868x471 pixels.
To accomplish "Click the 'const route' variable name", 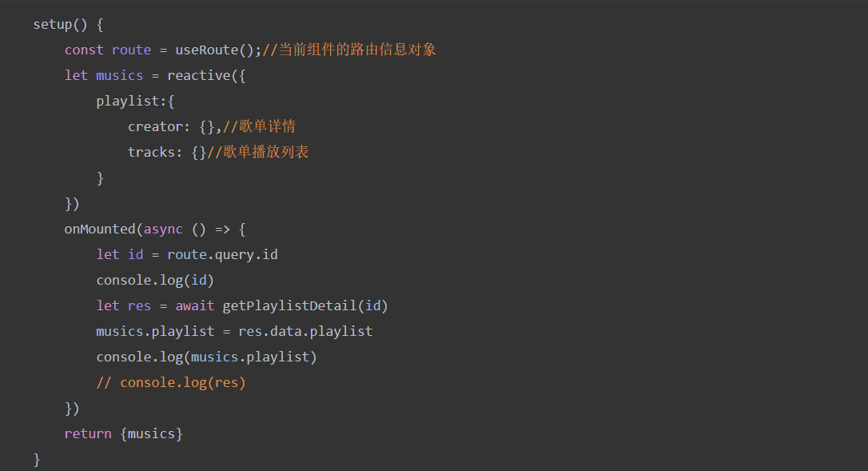I will (x=131, y=50).
